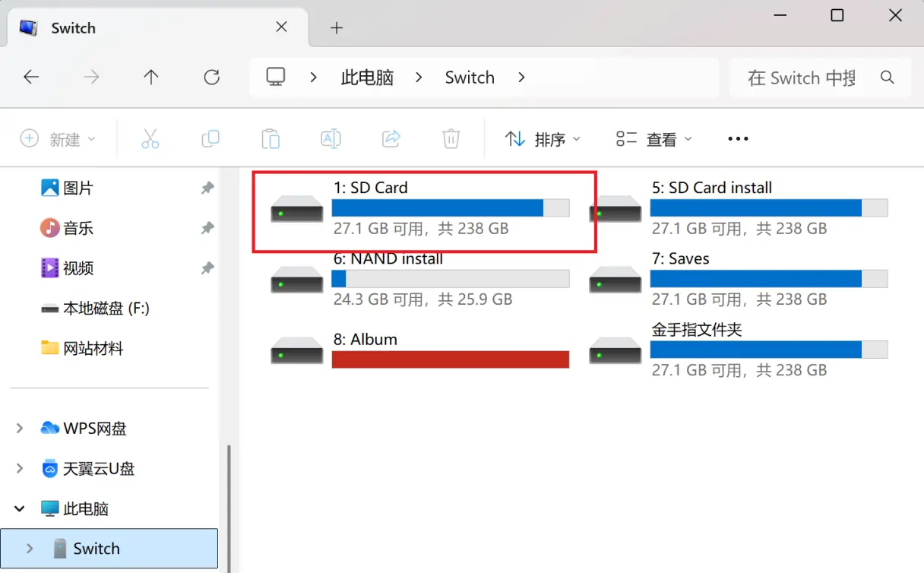Viewport: 924px width, 573px height.
Task: Open 本地磁盘 (F:) in the sidebar
Action: 95,309
